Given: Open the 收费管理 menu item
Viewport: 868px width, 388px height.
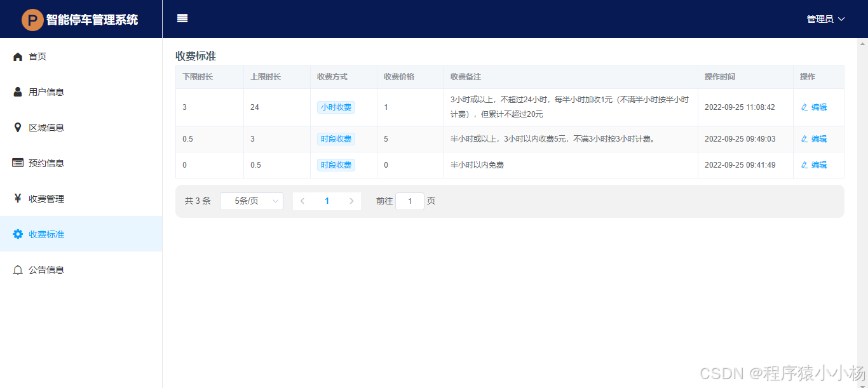Looking at the screenshot, I should [81, 199].
